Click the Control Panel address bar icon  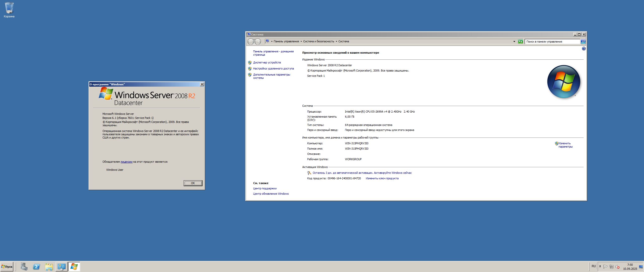[267, 41]
